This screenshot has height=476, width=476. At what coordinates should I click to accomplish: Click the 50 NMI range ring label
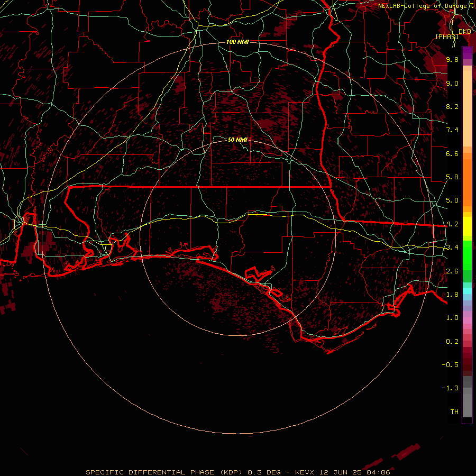[237, 140]
